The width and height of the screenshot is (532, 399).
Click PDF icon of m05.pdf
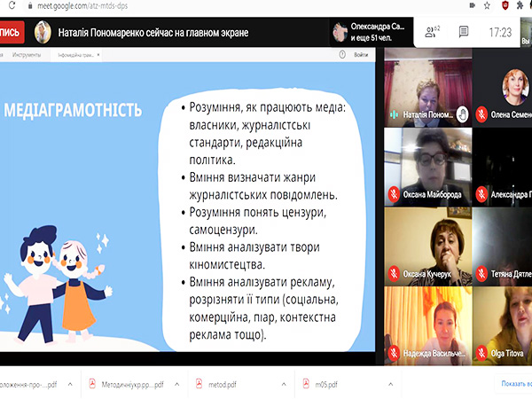(306, 384)
